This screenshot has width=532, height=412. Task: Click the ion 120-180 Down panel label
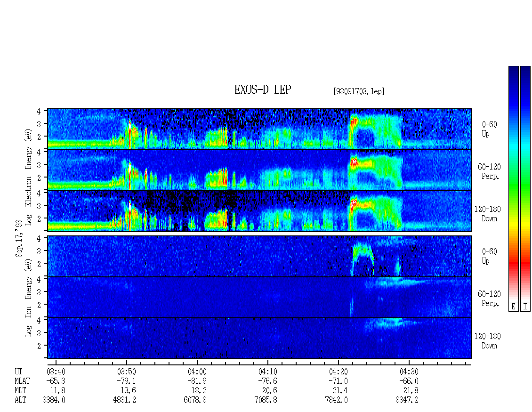tap(488, 341)
